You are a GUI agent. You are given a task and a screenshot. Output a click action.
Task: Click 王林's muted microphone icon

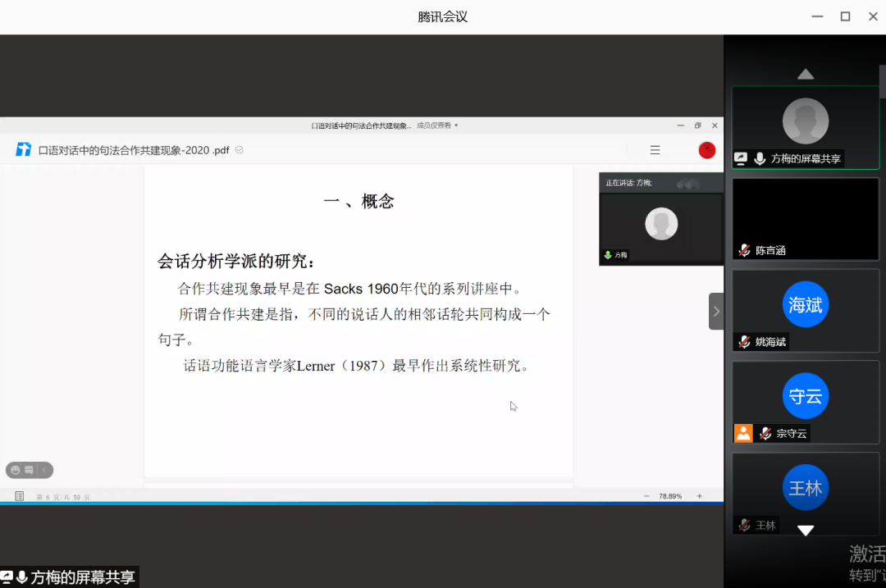click(744, 526)
